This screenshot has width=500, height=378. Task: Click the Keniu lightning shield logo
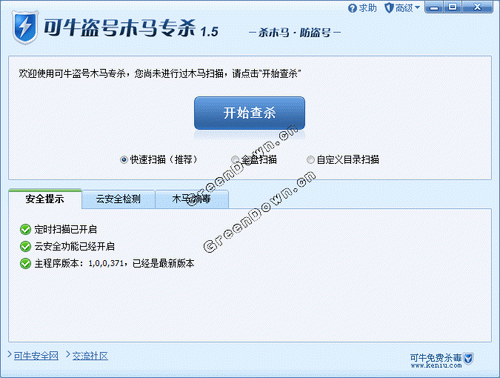click(25, 27)
